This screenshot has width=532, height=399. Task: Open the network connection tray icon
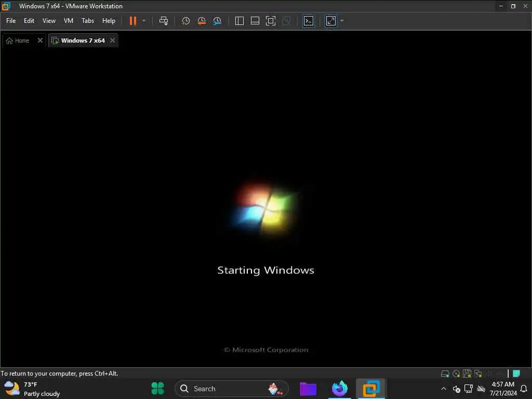click(469, 389)
